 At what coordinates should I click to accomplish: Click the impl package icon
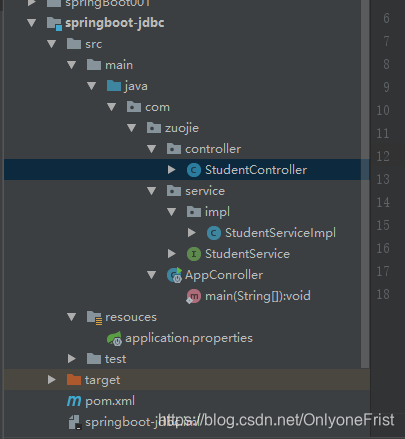[194, 212]
